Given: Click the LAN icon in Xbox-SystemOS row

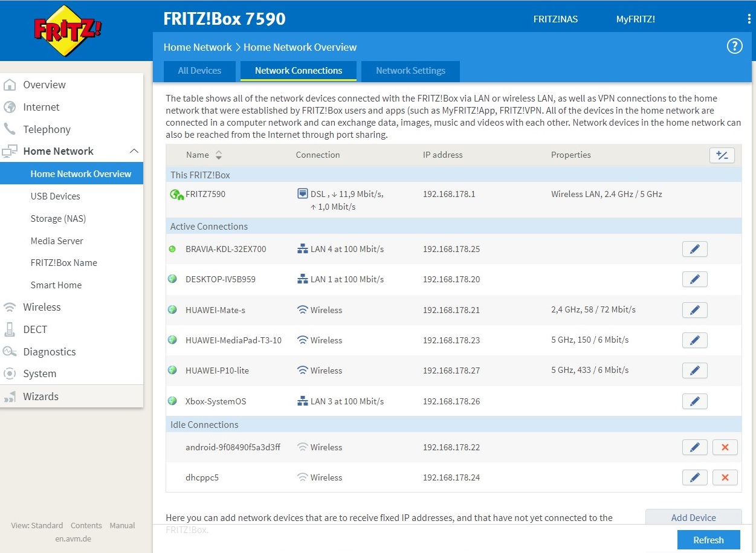Looking at the screenshot, I should coord(303,401).
